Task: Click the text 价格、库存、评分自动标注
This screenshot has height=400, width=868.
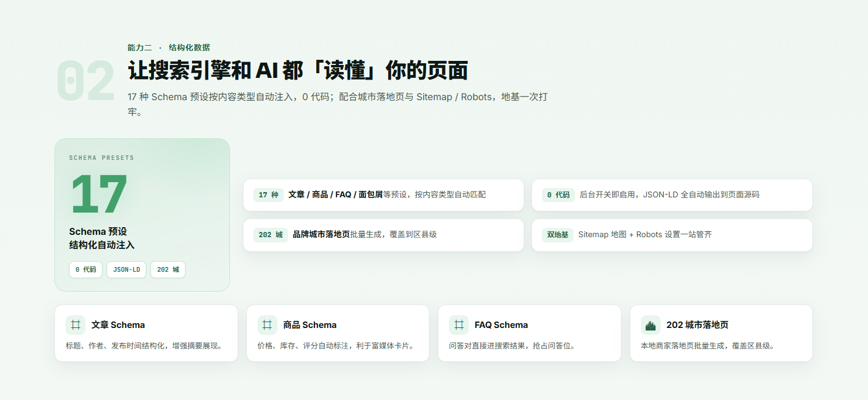Action: point(303,346)
